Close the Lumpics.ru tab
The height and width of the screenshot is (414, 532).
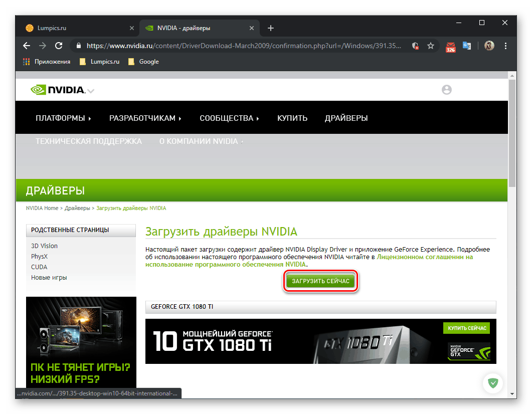(x=132, y=28)
